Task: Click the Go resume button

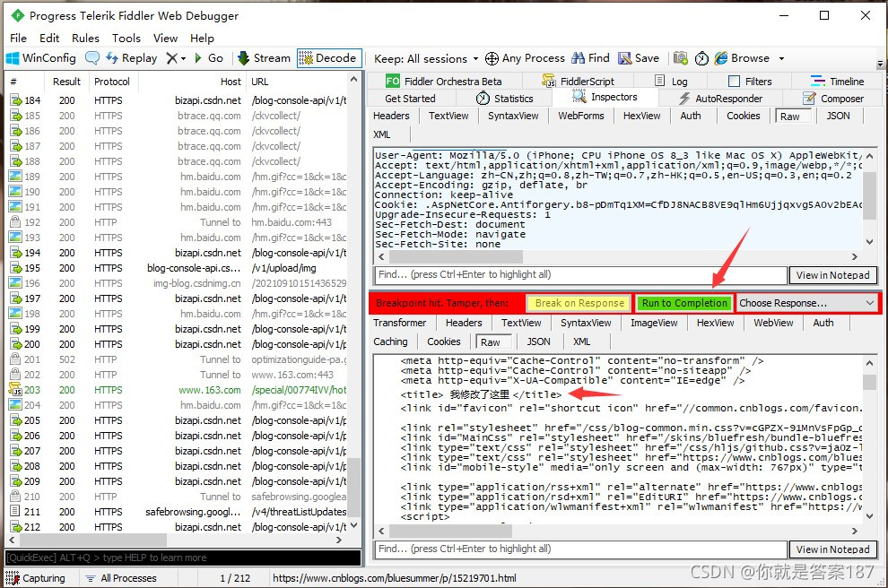Action: click(x=208, y=58)
